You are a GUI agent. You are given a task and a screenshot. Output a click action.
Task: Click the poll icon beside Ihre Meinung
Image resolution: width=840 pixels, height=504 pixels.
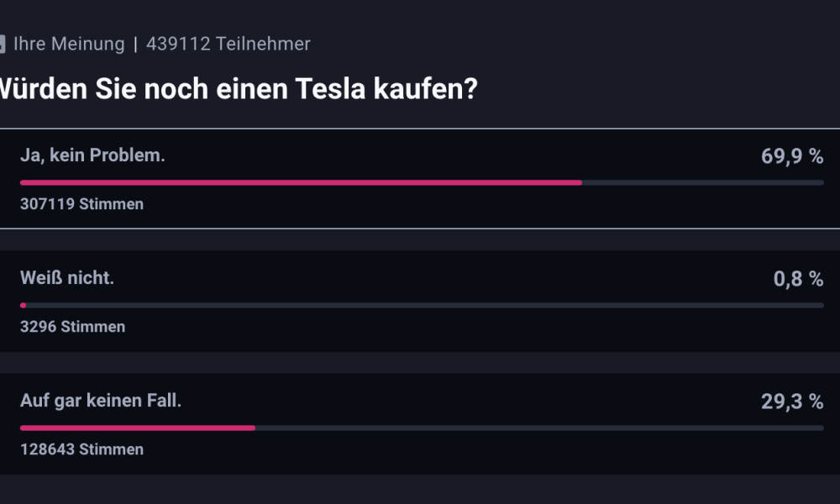[x=3, y=44]
